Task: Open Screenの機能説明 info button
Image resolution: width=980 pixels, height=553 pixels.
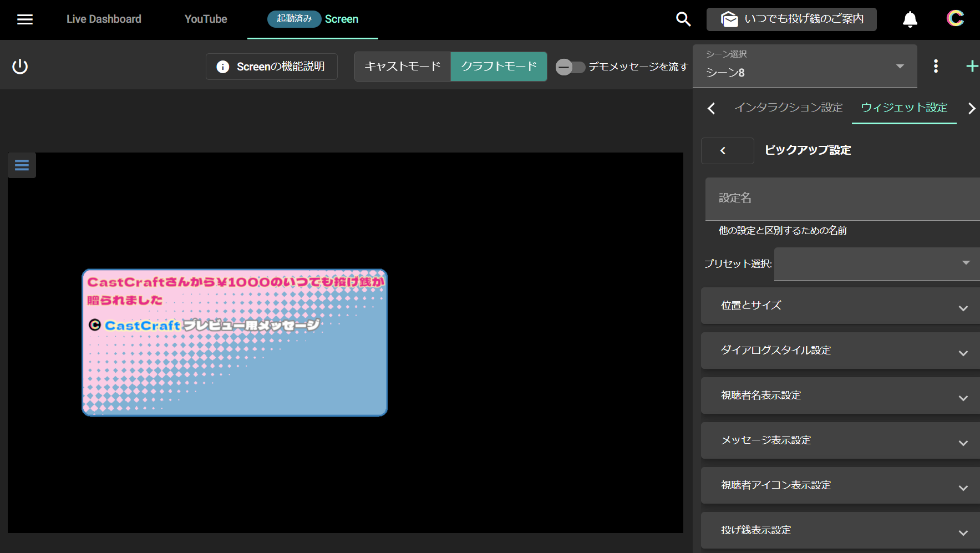Action: [272, 67]
